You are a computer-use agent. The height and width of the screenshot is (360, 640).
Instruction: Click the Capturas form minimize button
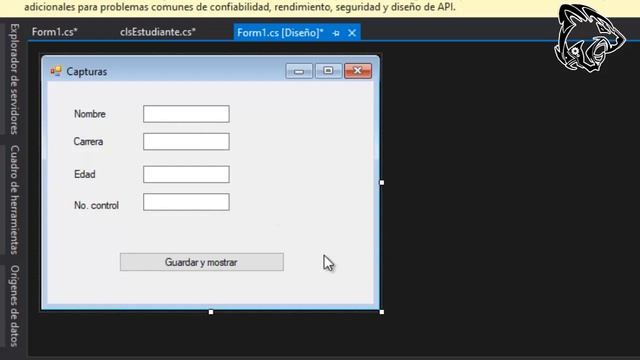(x=299, y=71)
